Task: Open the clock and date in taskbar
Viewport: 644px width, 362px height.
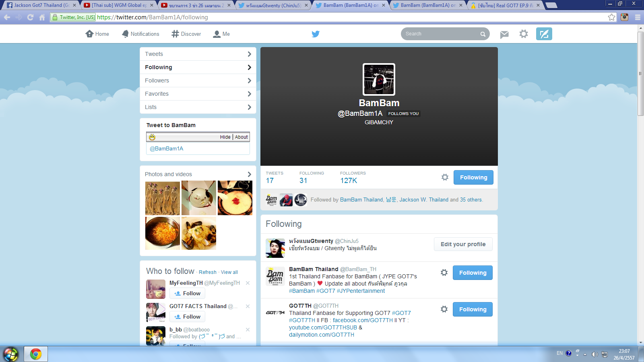Action: [x=624, y=354]
